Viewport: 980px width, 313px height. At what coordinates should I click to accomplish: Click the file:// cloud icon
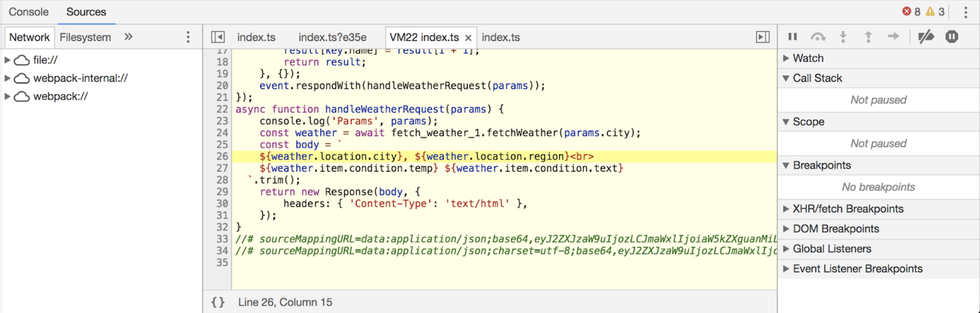click(22, 60)
